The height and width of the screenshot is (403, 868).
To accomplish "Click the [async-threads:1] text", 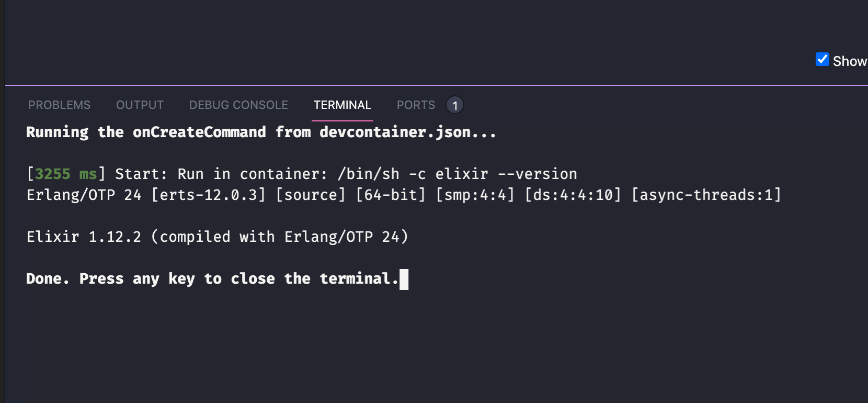I will (x=706, y=195).
